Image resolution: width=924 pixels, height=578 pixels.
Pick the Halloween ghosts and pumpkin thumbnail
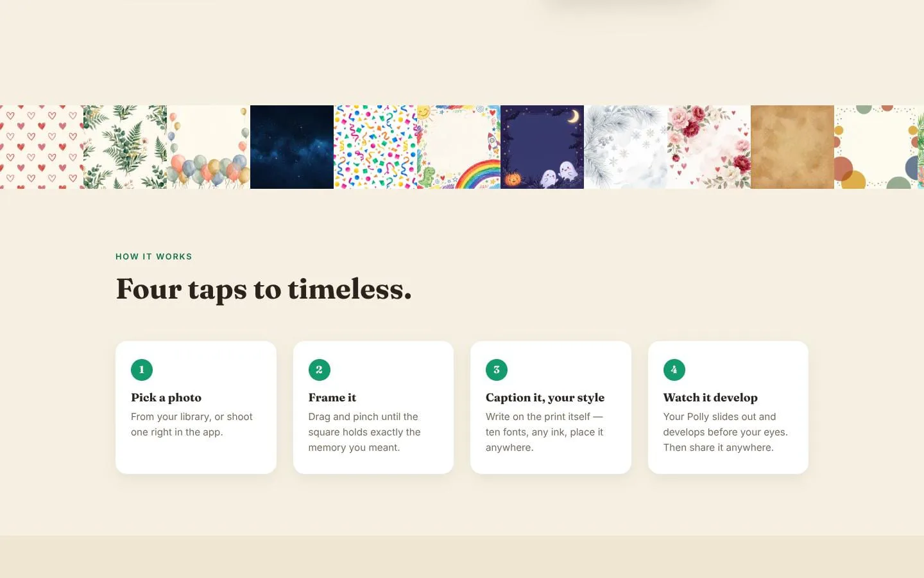click(542, 147)
